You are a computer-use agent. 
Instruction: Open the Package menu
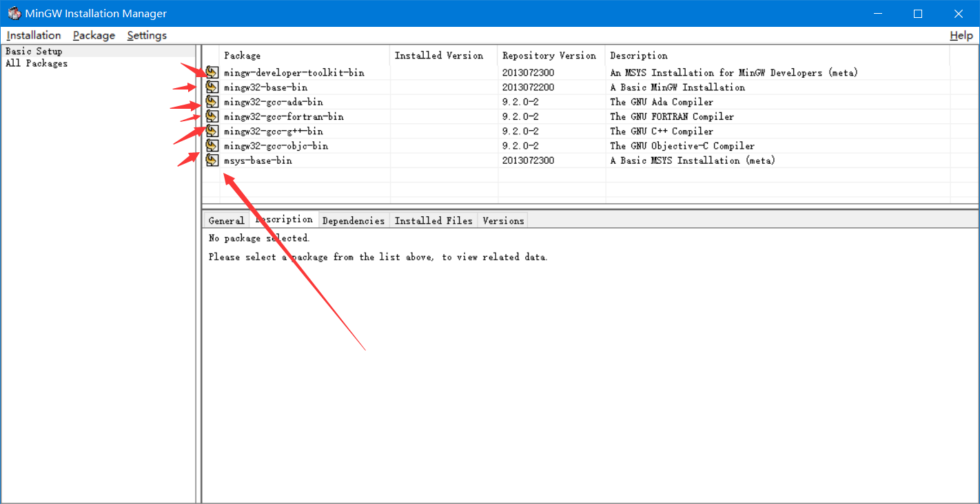pos(94,35)
